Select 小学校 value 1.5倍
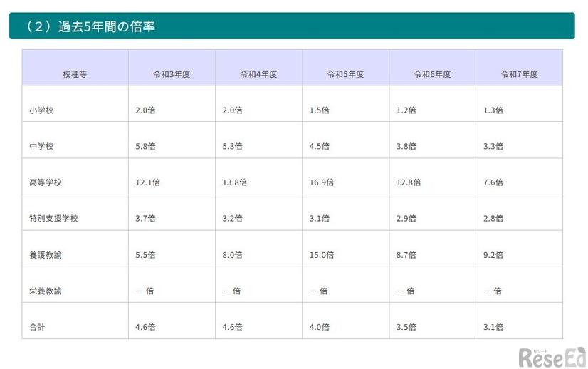588x369 pixels. point(320,110)
